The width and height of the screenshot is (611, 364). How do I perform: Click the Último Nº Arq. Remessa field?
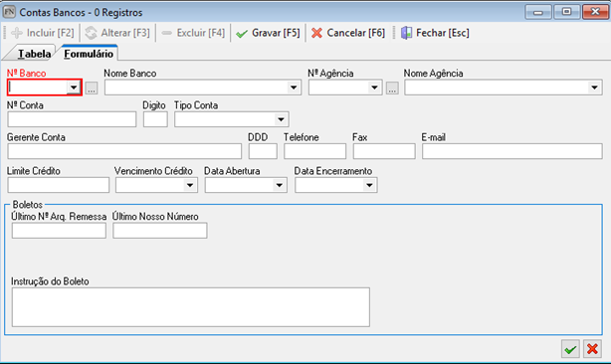tap(59, 231)
